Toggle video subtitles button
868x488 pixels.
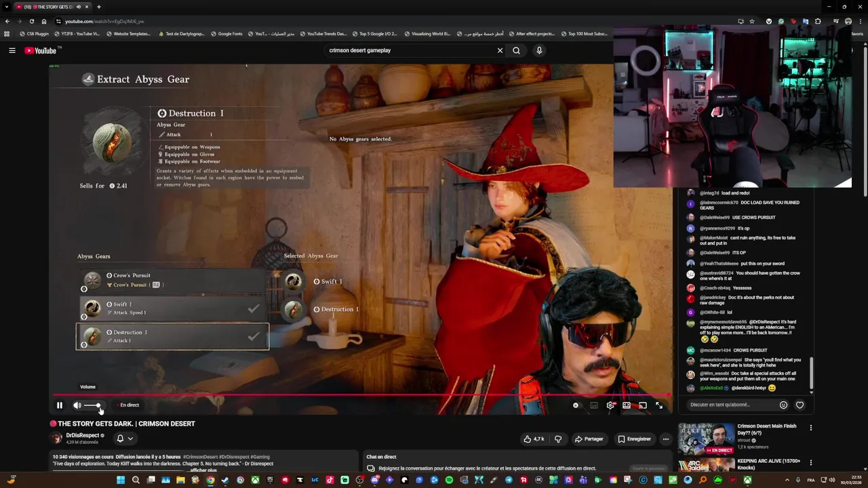click(594, 405)
